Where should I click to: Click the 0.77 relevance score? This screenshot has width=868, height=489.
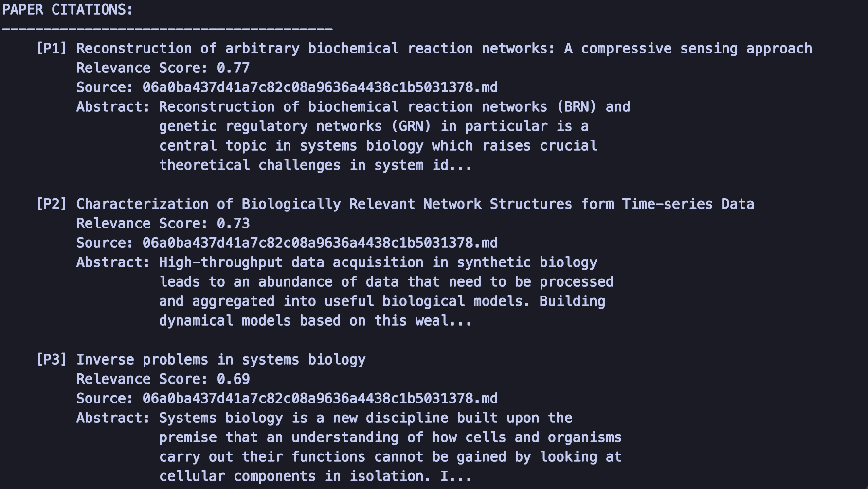[x=233, y=68]
